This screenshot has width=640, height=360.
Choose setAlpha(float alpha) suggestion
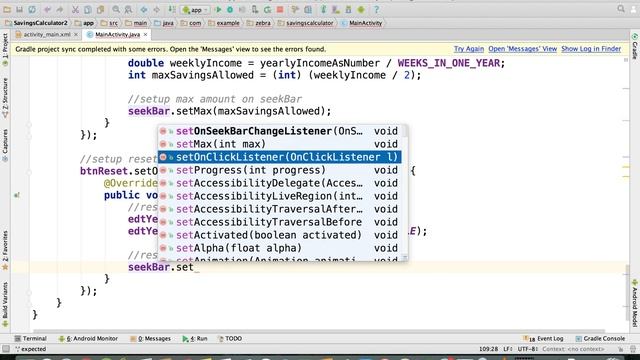[x=280, y=248]
